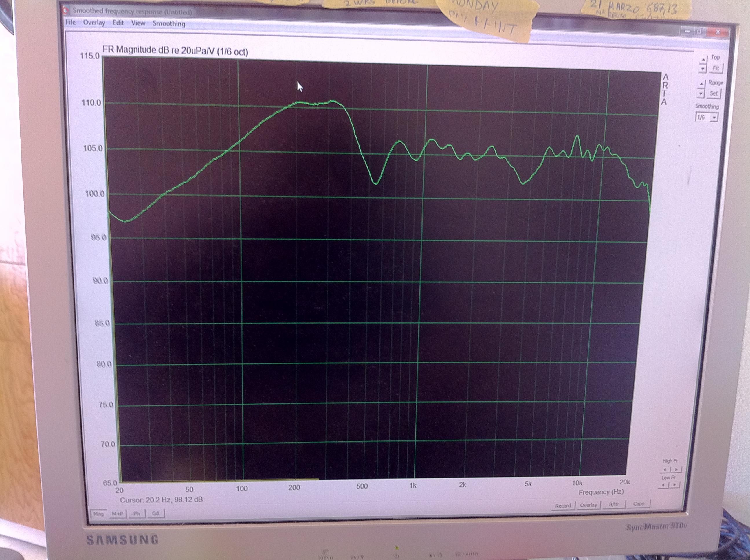
Task: Minimize the frequency response window
Action: (x=687, y=31)
